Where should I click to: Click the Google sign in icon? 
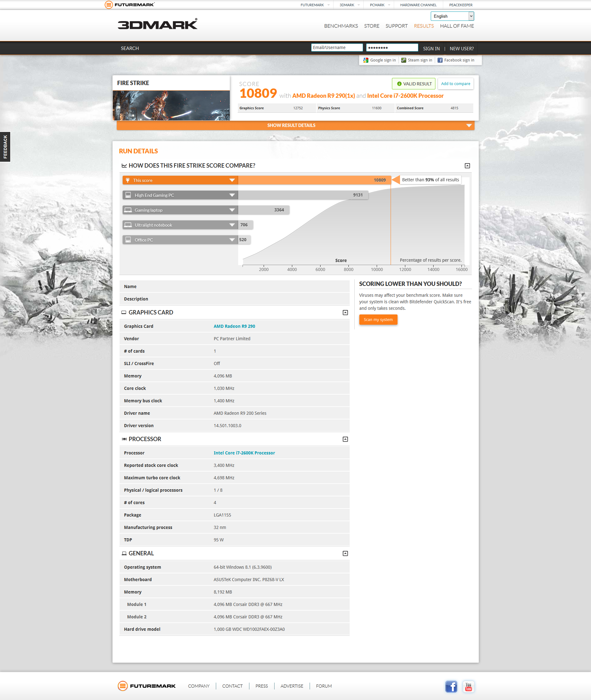point(366,60)
